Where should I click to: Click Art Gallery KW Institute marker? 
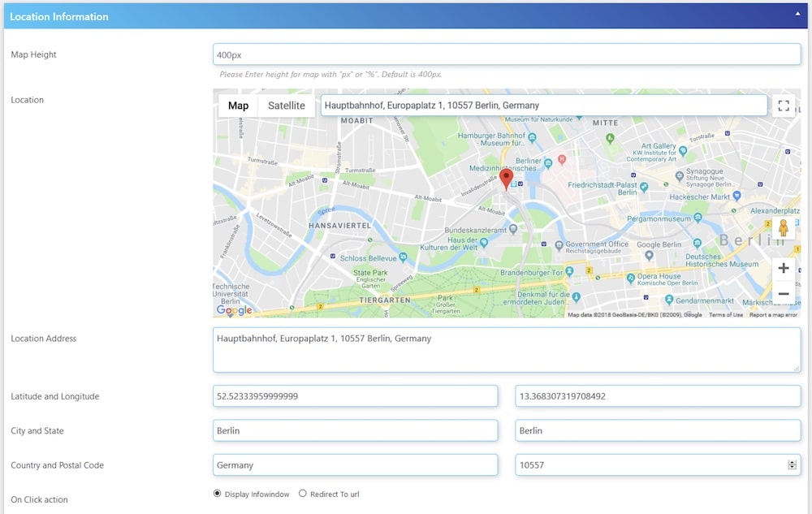683,151
